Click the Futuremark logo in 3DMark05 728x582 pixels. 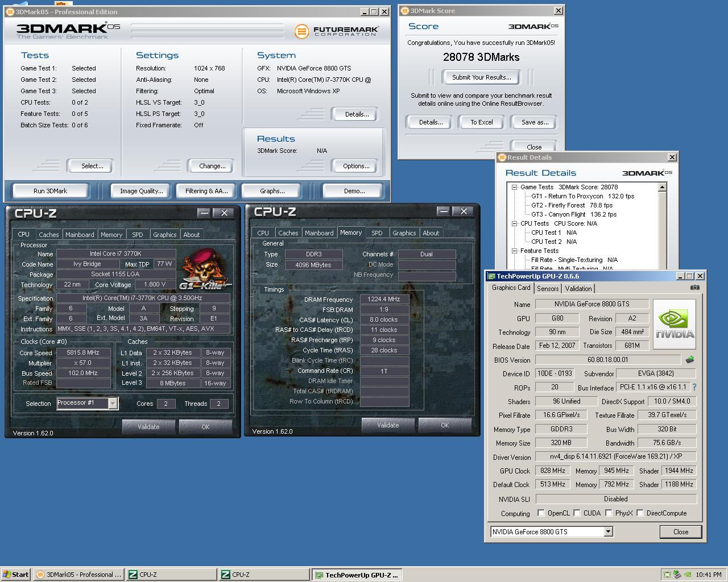coord(336,31)
